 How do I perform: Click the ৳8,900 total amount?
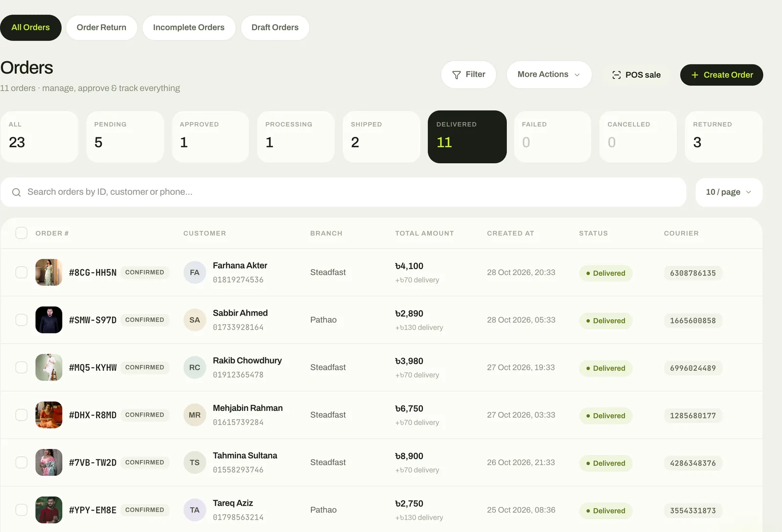409,456
